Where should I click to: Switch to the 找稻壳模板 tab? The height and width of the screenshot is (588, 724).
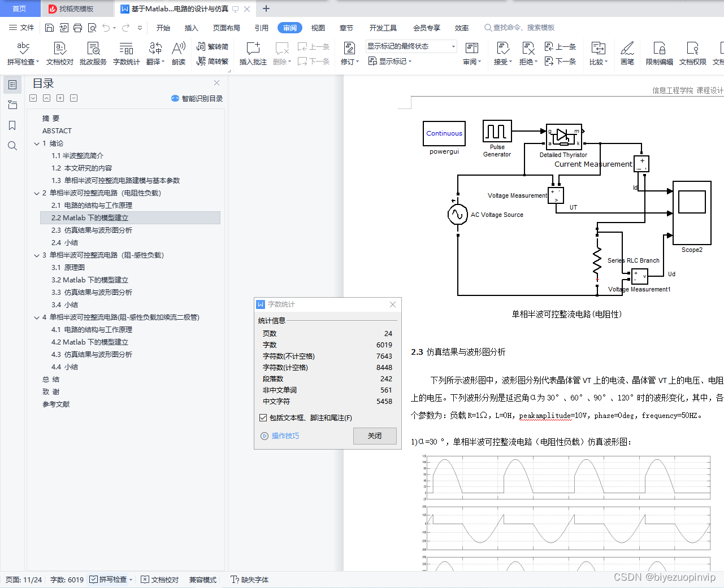[77, 8]
